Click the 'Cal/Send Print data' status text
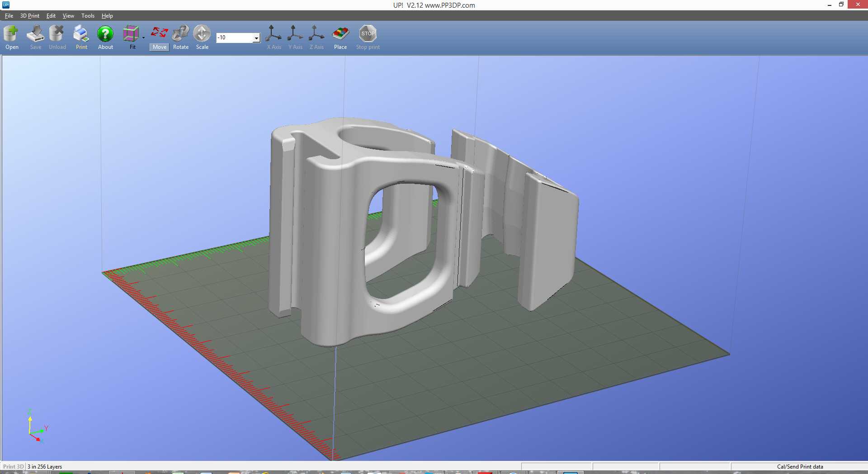868x474 pixels. [x=800, y=467]
